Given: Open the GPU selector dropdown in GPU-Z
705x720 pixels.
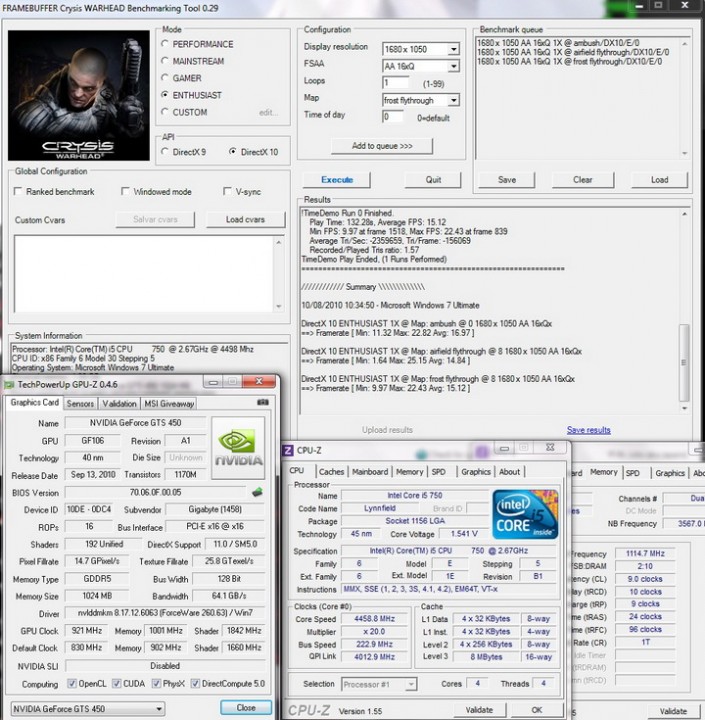Looking at the screenshot, I should tap(88, 709).
